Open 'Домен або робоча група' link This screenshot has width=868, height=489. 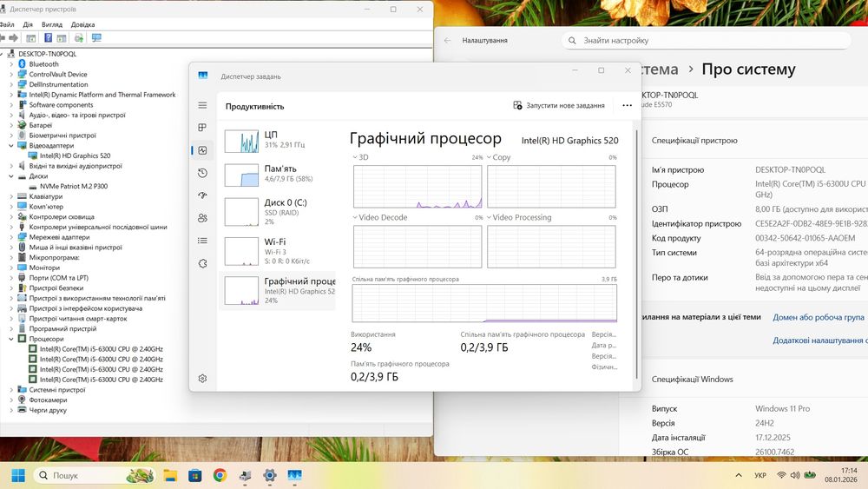(x=819, y=317)
